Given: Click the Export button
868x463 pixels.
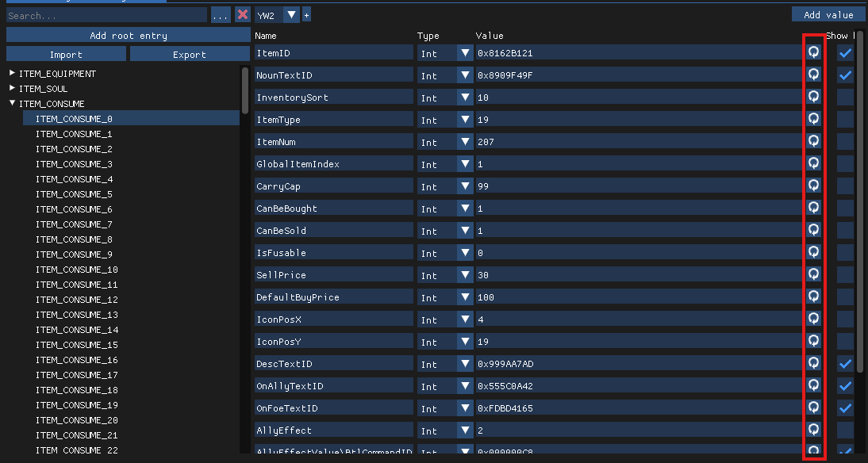Looking at the screenshot, I should pyautogui.click(x=190, y=54).
